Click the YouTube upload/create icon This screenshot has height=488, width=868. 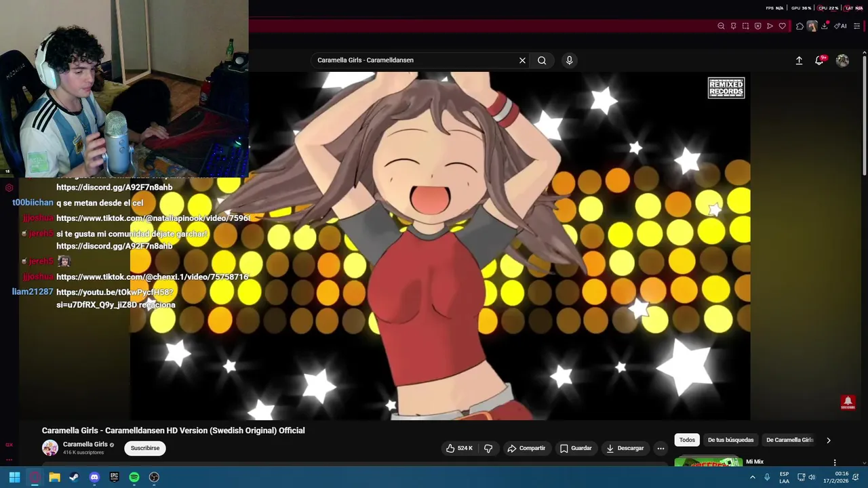click(x=799, y=60)
